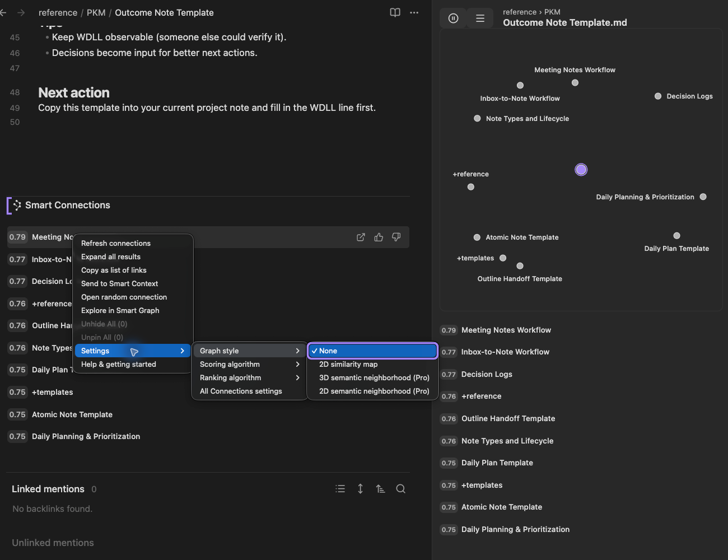
Task: Expand the Graph style submenu
Action: point(250,351)
